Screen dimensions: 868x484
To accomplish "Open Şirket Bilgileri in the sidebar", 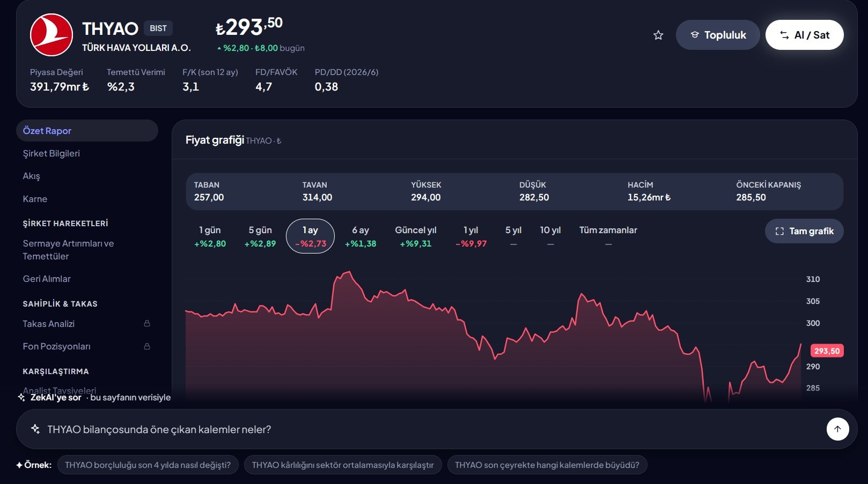I will [x=87, y=153].
